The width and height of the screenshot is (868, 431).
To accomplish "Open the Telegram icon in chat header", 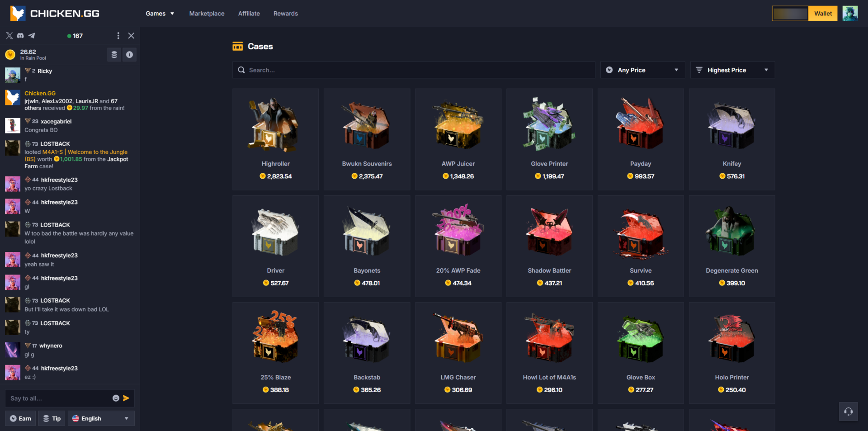I will [32, 36].
